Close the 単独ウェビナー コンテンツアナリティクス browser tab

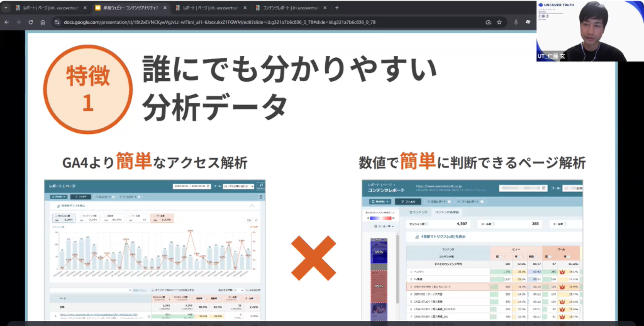166,8
